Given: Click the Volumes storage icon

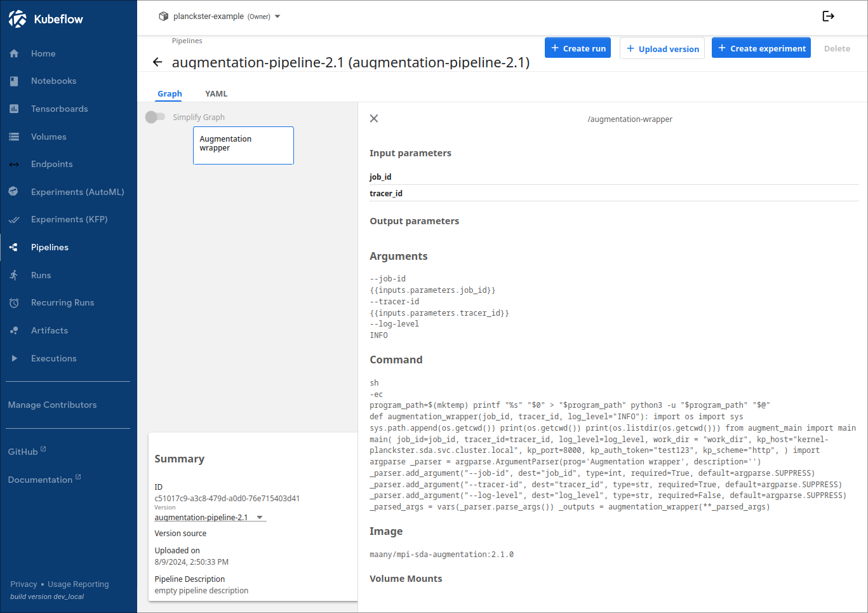Looking at the screenshot, I should point(14,137).
